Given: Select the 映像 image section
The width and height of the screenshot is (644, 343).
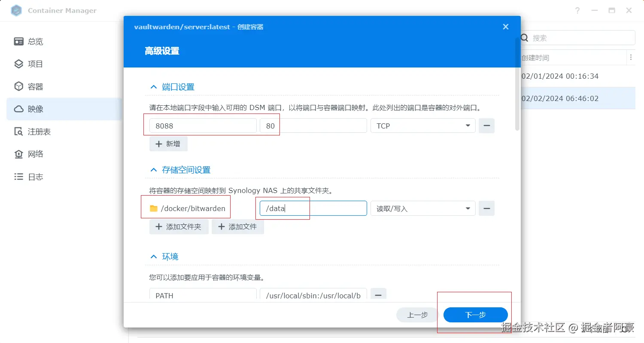Looking at the screenshot, I should tap(64, 109).
